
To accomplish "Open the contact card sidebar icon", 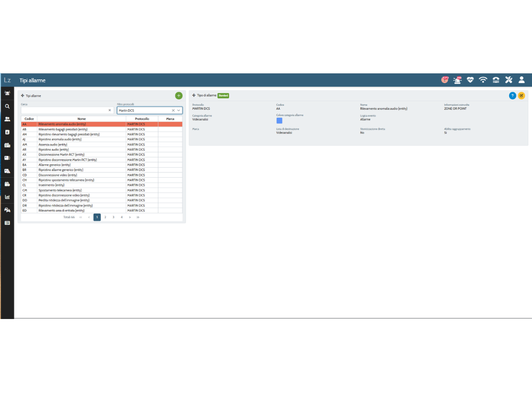I will coord(7,132).
